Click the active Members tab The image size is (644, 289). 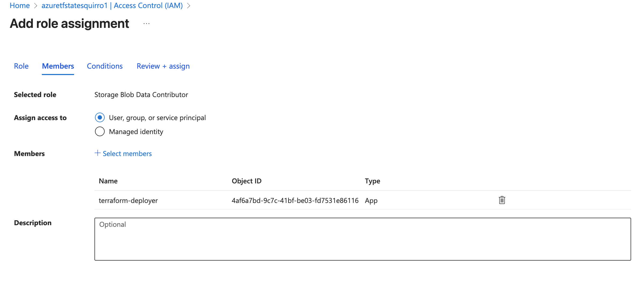pyautogui.click(x=58, y=66)
